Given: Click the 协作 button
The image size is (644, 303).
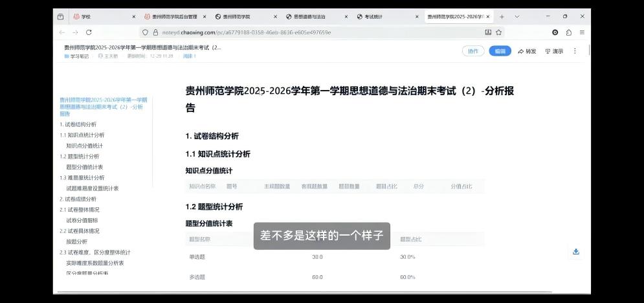Looking at the screenshot, I should pos(473,51).
